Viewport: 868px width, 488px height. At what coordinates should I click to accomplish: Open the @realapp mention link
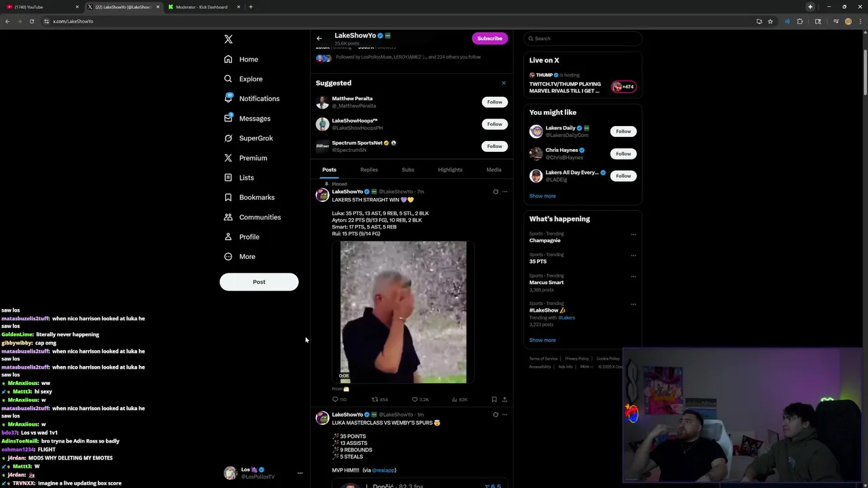[x=383, y=470]
